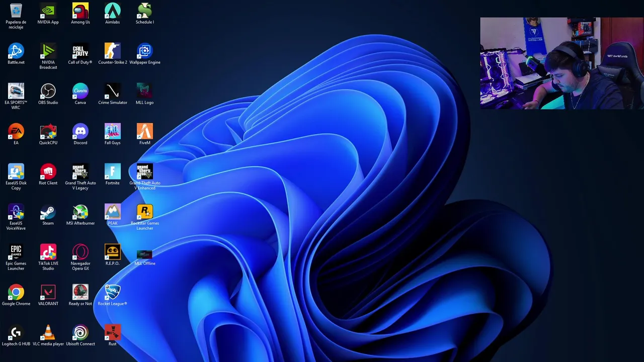Viewport: 644px width, 362px height.
Task: Select the Battle.net launcher icon
Action: tap(16, 51)
